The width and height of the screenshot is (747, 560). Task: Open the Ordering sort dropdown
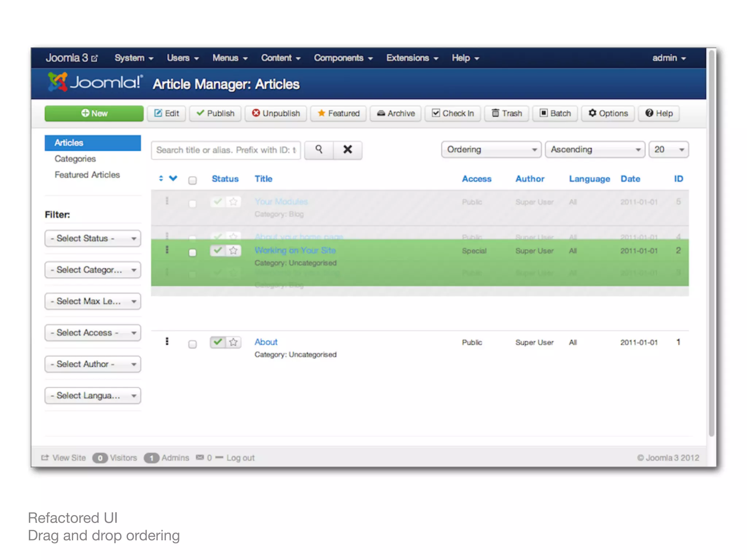pos(491,149)
